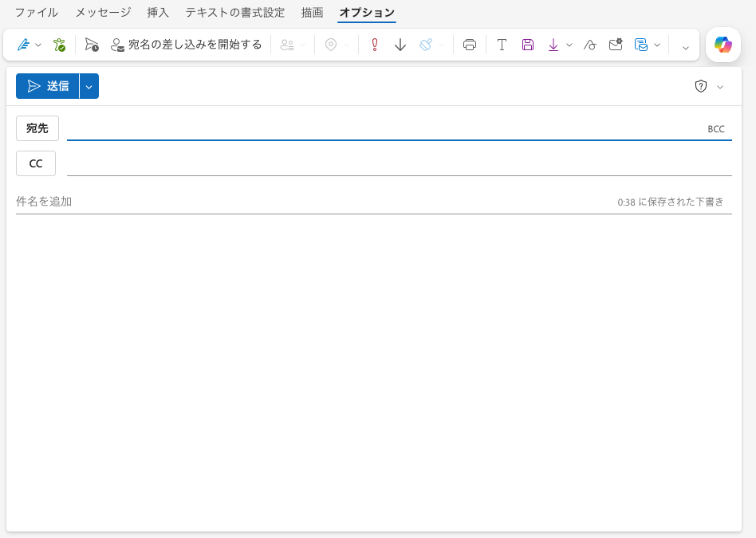Expand the greyed people list dropdown

303,45
